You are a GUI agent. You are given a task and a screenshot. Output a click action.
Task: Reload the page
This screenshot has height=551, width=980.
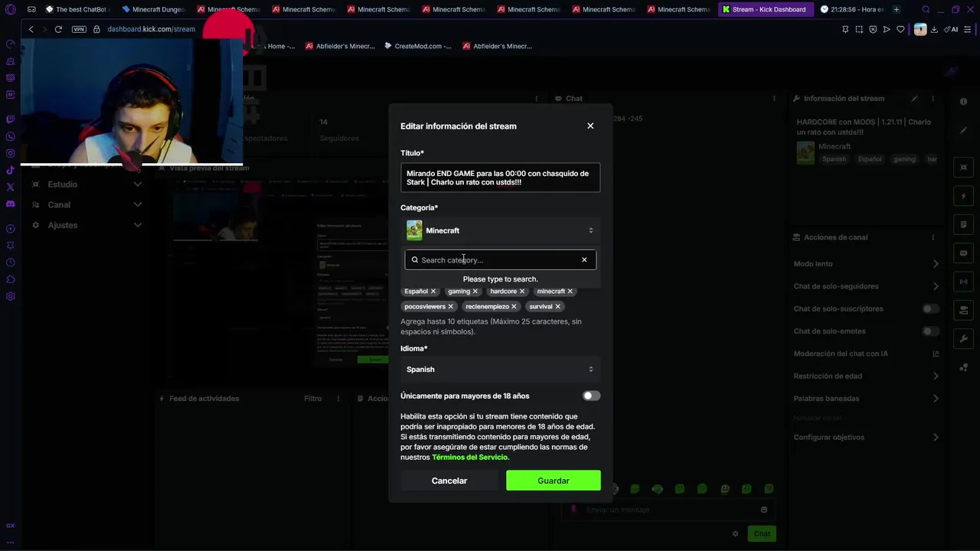point(58,29)
